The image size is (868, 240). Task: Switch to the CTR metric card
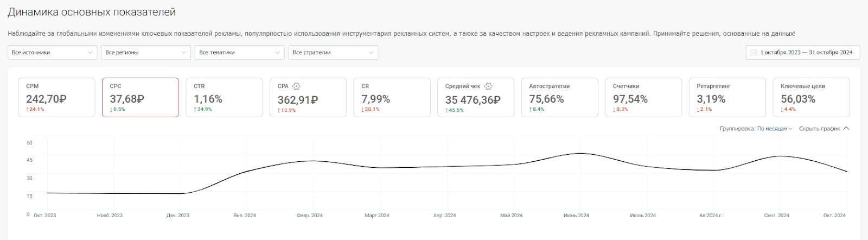224,97
